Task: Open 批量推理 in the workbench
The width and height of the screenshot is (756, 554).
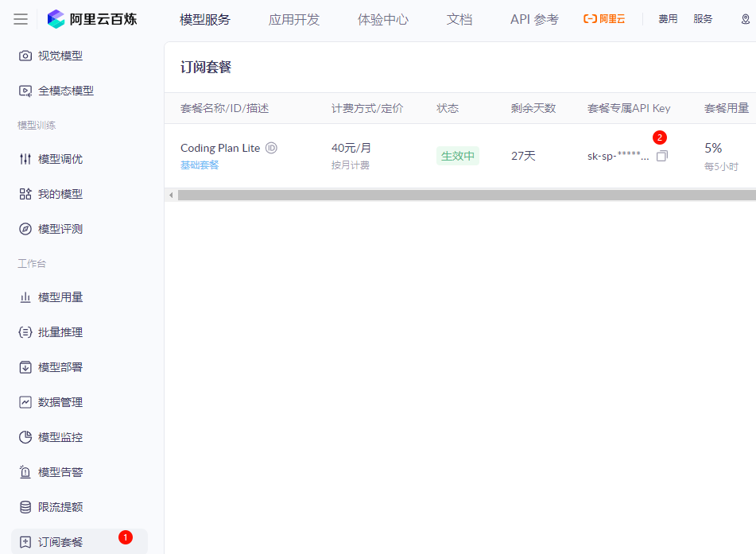Action: 54,332
